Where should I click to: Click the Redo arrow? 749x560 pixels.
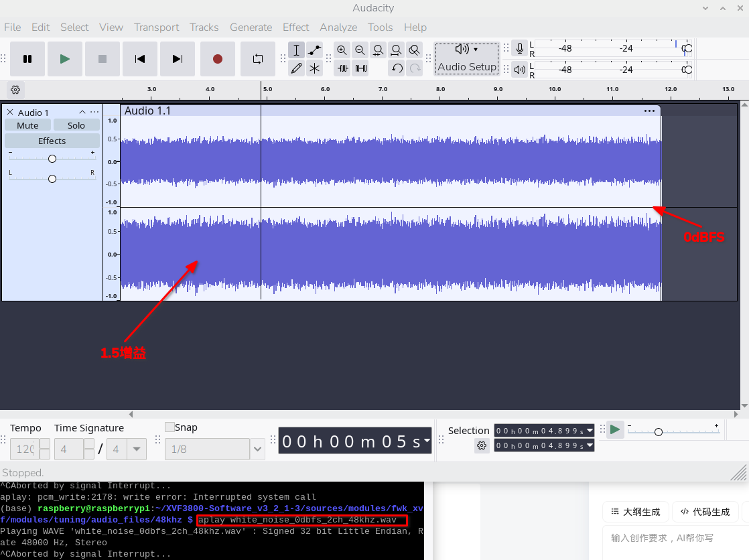click(415, 68)
